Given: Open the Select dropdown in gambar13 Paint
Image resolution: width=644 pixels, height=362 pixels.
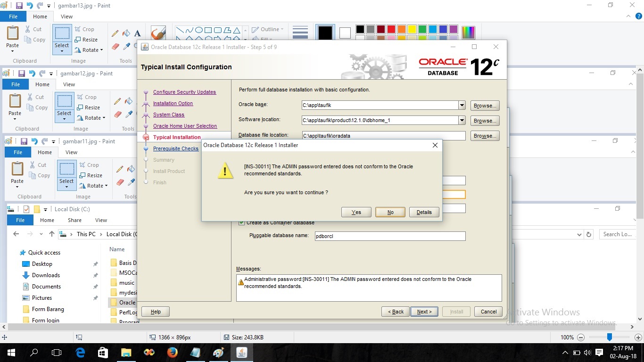Looking at the screenshot, I should point(62,49).
